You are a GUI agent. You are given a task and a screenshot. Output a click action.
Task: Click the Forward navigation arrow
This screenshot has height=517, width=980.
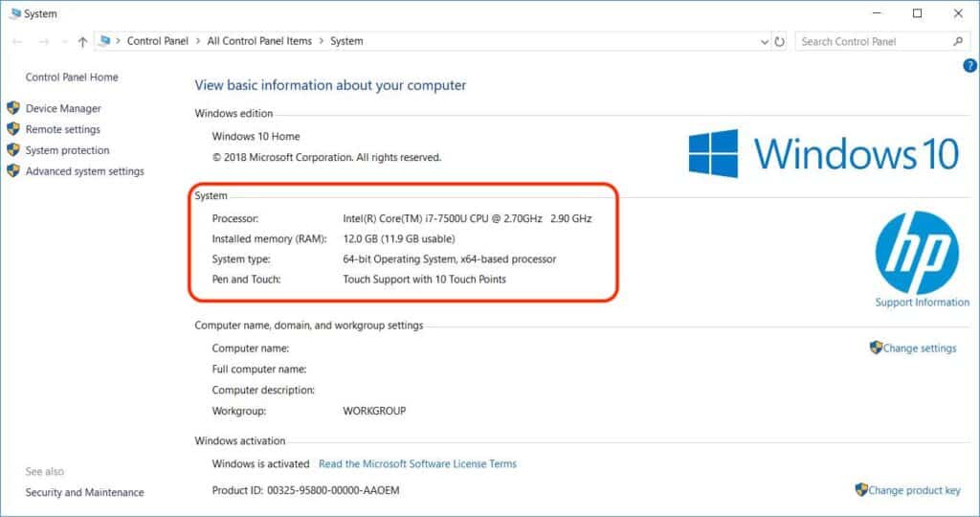(44, 42)
